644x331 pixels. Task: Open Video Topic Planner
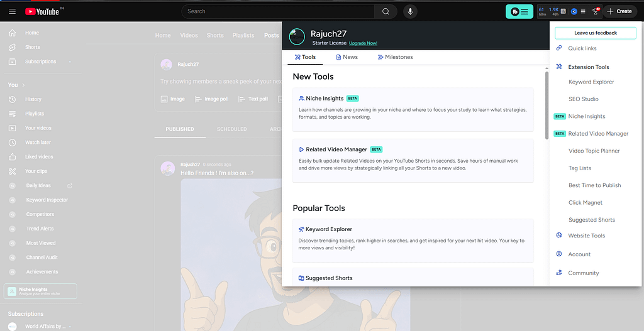point(594,151)
